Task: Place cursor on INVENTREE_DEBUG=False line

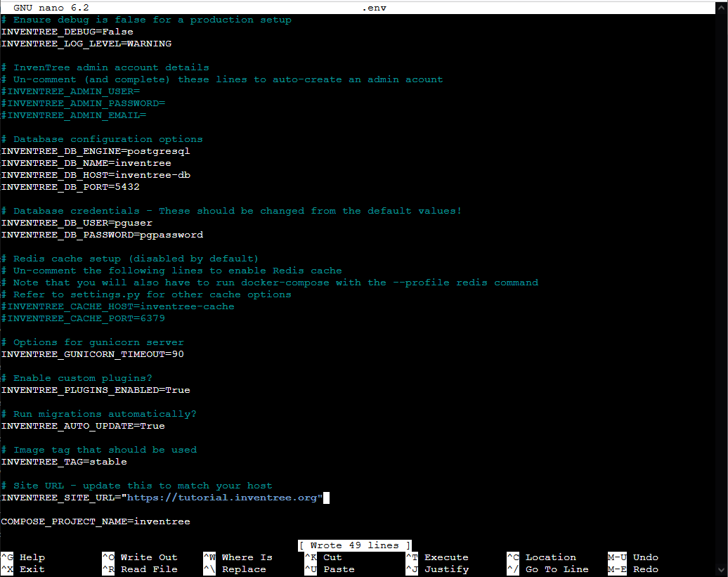Action: [67, 32]
